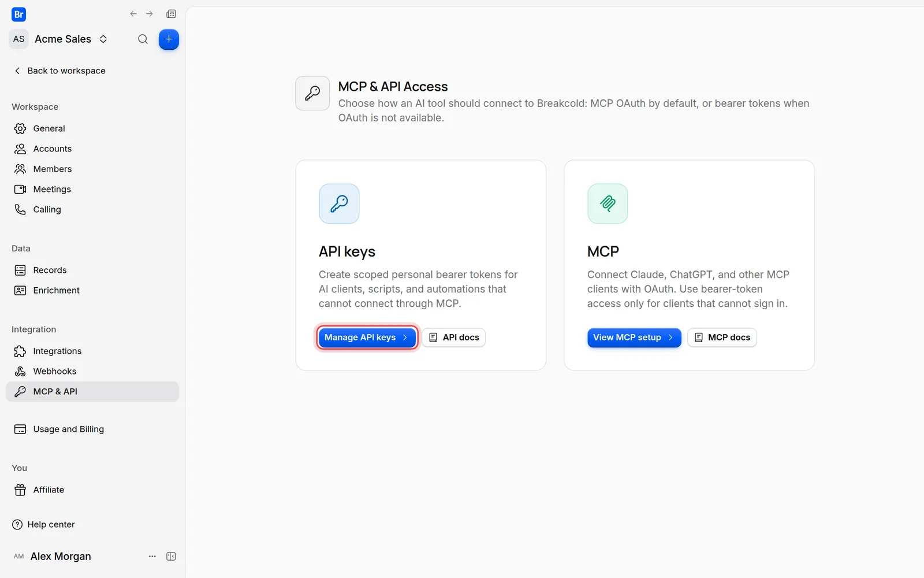Viewport: 924px width, 578px height.
Task: Click the MCP card title
Action: point(603,251)
